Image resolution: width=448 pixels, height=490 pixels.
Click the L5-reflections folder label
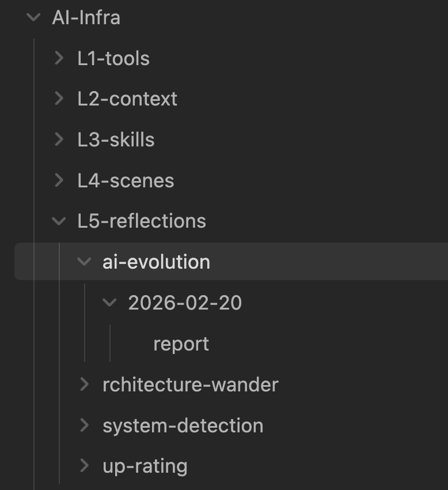(x=142, y=221)
